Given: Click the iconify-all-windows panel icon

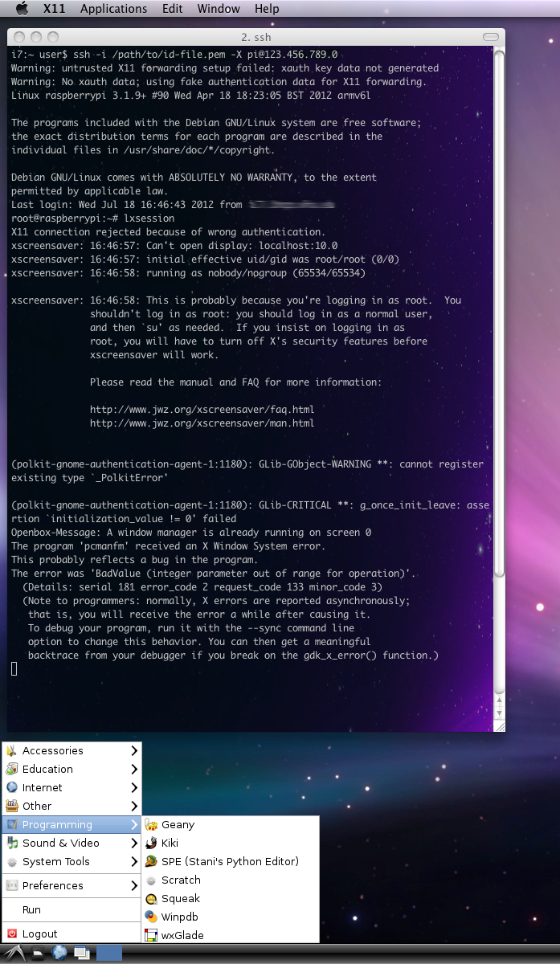Looking at the screenshot, I should pyautogui.click(x=81, y=954).
